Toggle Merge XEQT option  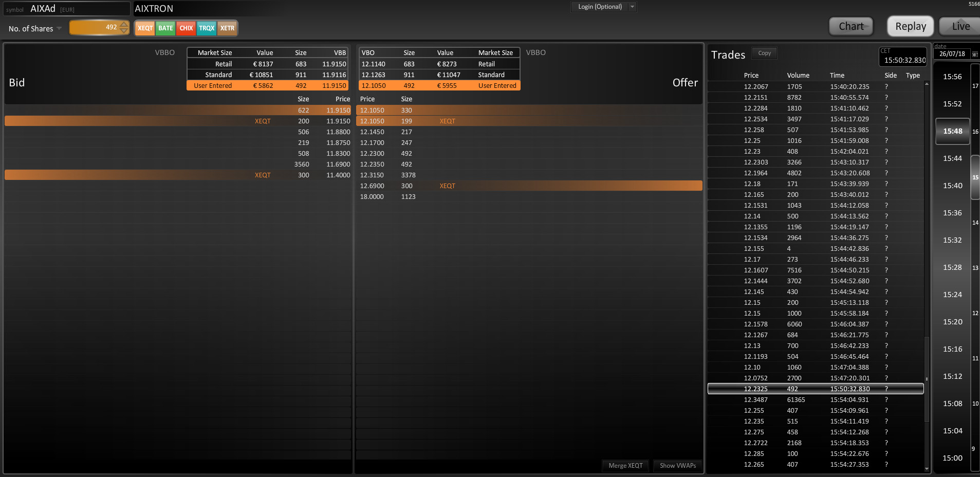625,466
